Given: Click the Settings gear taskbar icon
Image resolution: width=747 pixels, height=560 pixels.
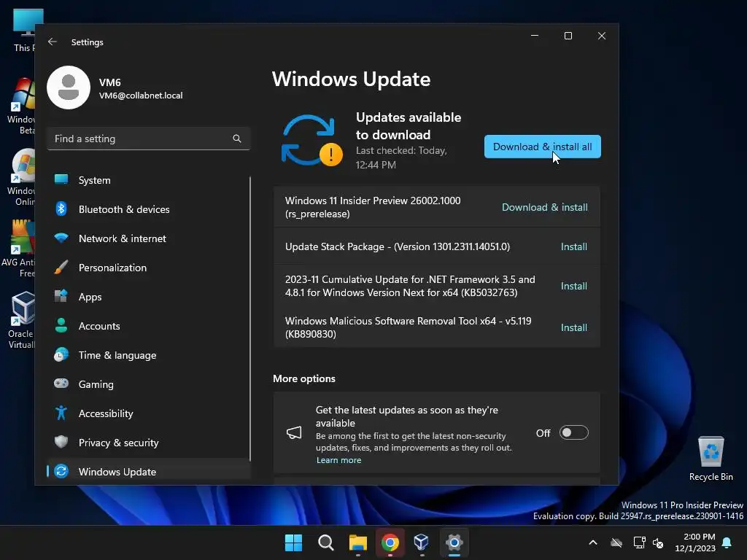Looking at the screenshot, I should (x=454, y=542).
